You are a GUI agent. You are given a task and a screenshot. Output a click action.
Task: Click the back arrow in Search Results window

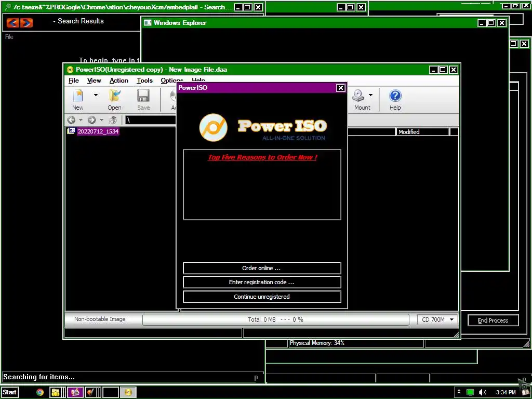(12, 23)
